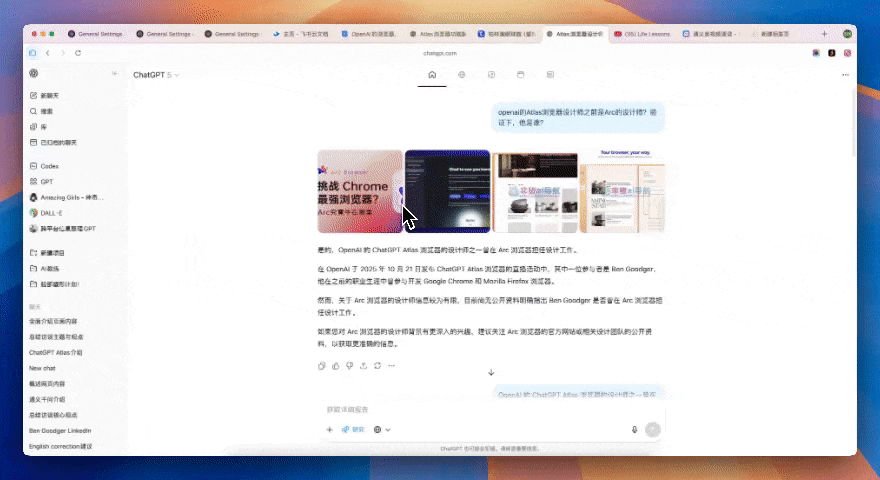Screen dimensions: 880x480
Task: Click the copy response icon
Action: pos(321,366)
